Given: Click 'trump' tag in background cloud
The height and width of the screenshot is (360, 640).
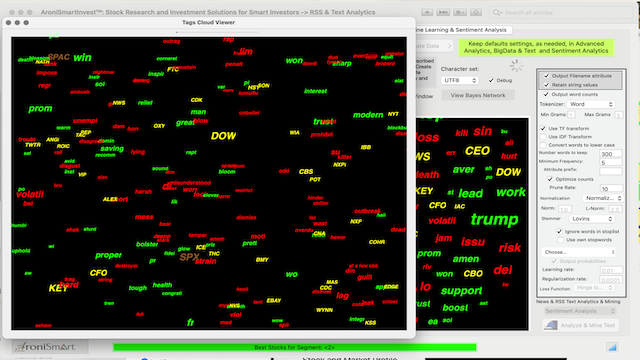Looking at the screenshot, I should tap(494, 220).
